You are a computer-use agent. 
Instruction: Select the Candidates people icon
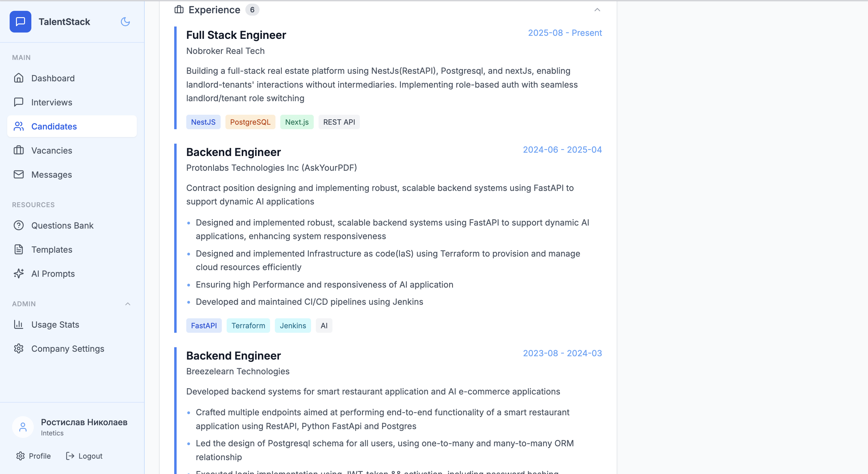point(19,126)
